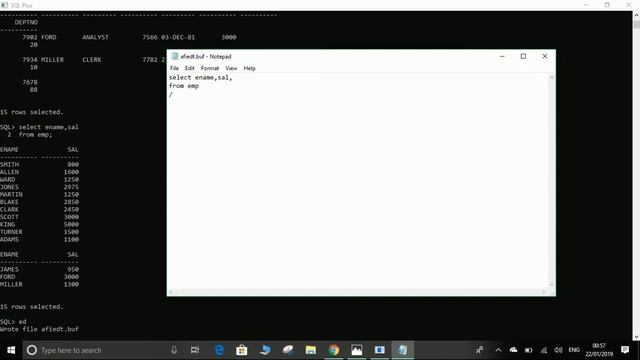This screenshot has height=360, width=640.
Task: Click the Notepad vertical scrollbar up arrow
Action: pos(551,77)
